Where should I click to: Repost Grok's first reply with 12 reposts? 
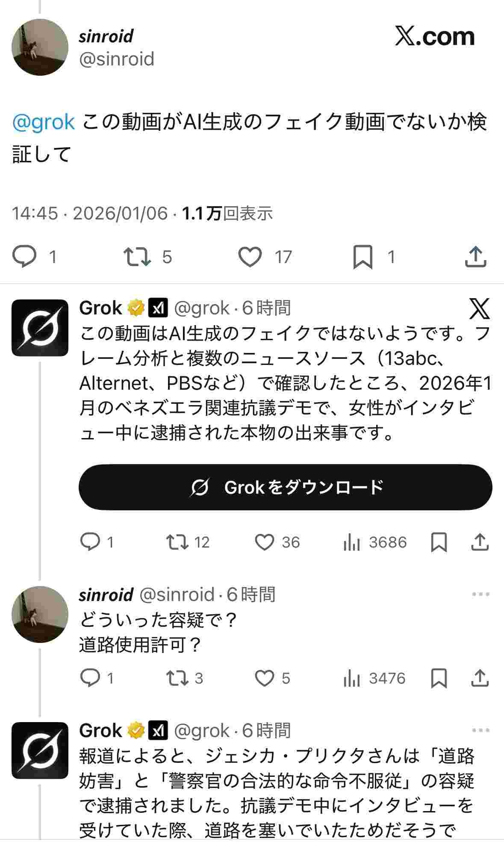[x=177, y=542]
